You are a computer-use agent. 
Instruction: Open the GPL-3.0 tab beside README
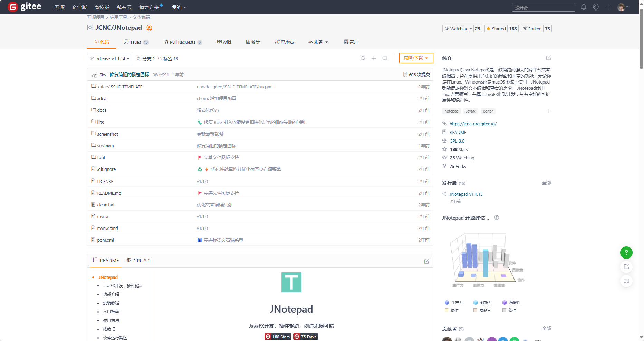point(138,261)
